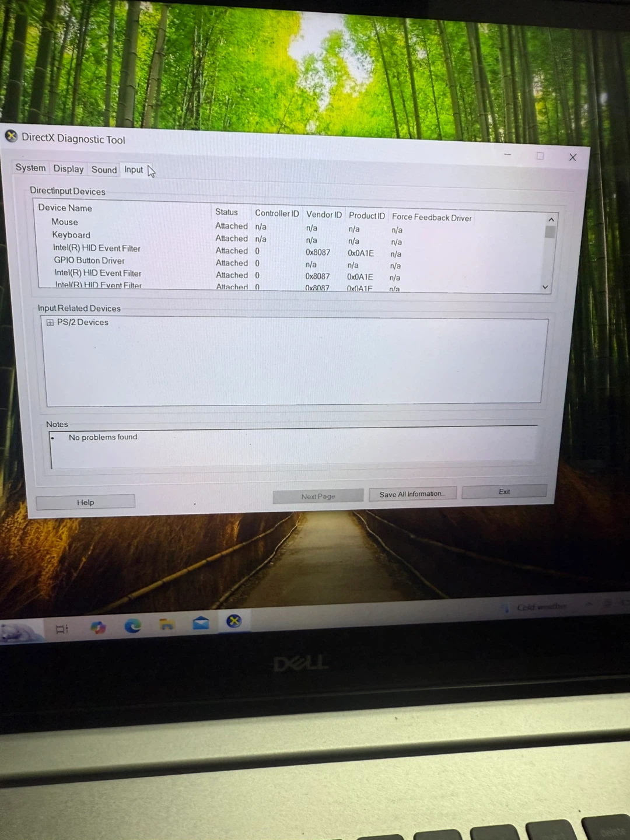Viewport: 630px width, 840px height.
Task: Click the Help button
Action: coord(85,502)
